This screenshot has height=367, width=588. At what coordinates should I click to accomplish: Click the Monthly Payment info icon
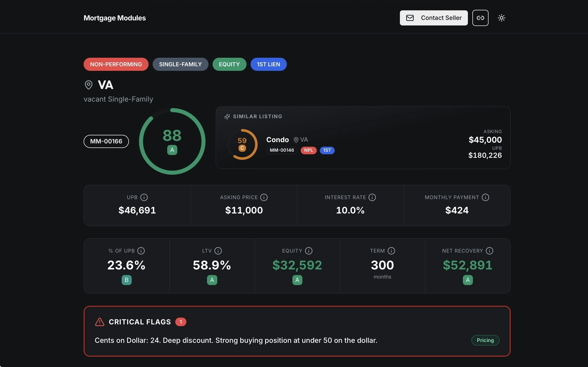click(486, 197)
